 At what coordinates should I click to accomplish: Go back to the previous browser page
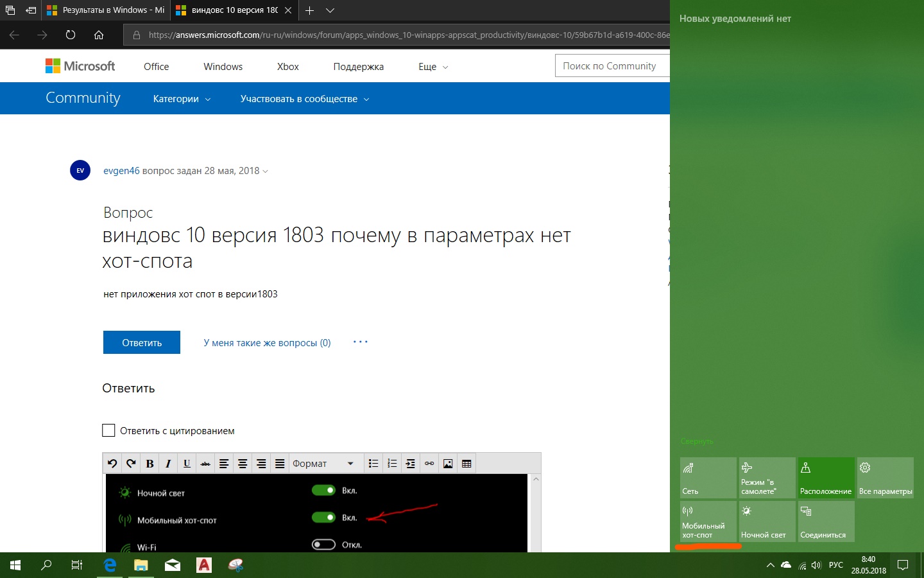14,35
